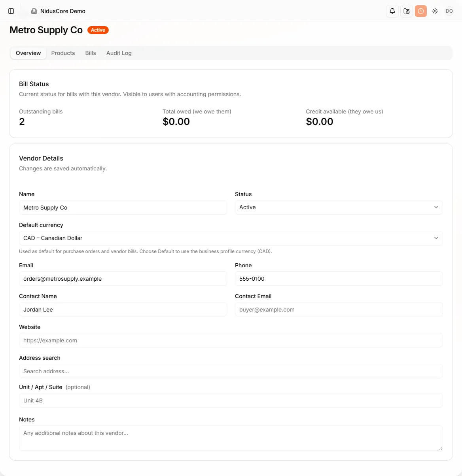Image resolution: width=462 pixels, height=476 pixels.
Task: Open the folder with clock icon
Action: [x=407, y=11]
